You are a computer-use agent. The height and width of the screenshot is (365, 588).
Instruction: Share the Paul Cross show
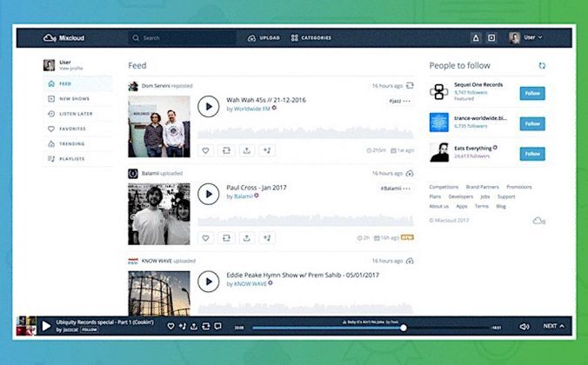(247, 237)
